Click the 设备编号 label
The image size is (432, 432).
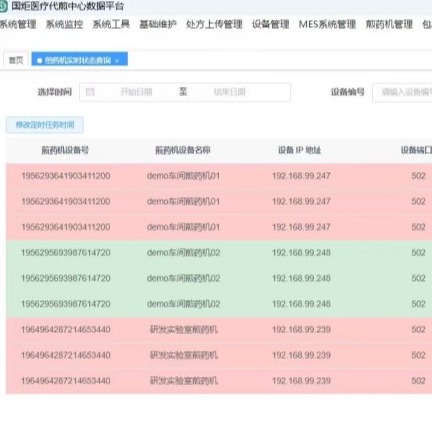[x=347, y=92]
